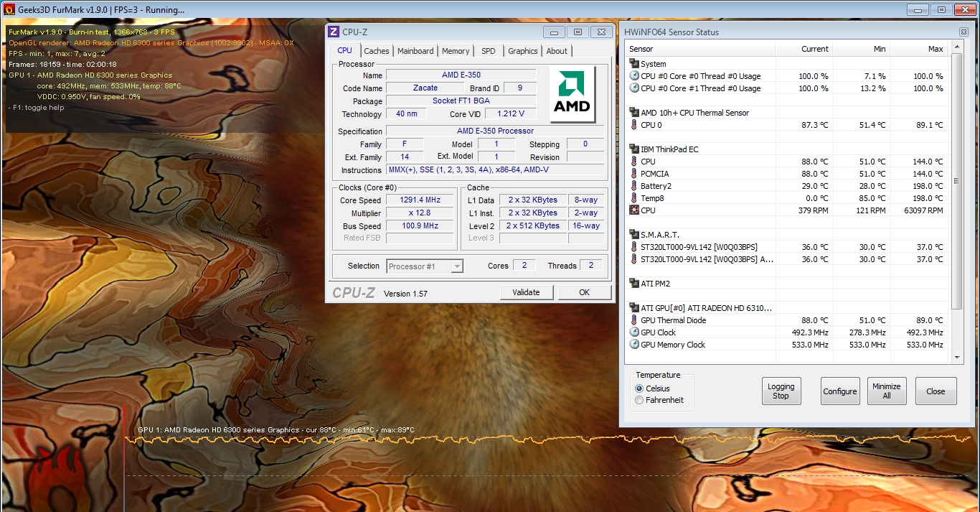The width and height of the screenshot is (980, 512).
Task: Click the GPU temperature graph label
Action: (276, 430)
